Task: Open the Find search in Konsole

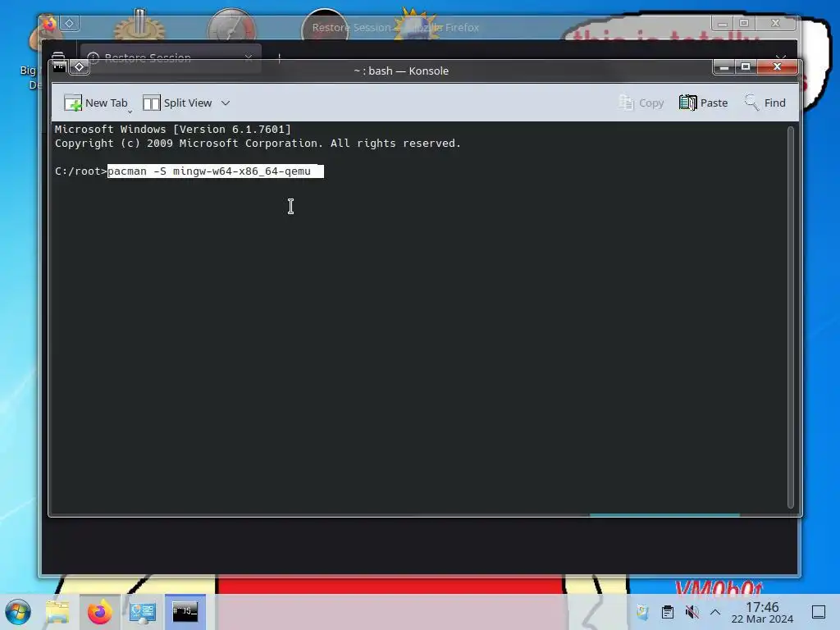Action: click(x=765, y=103)
